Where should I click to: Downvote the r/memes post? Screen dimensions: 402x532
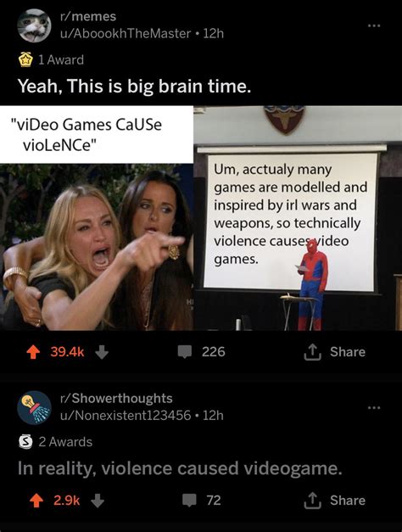click(102, 352)
